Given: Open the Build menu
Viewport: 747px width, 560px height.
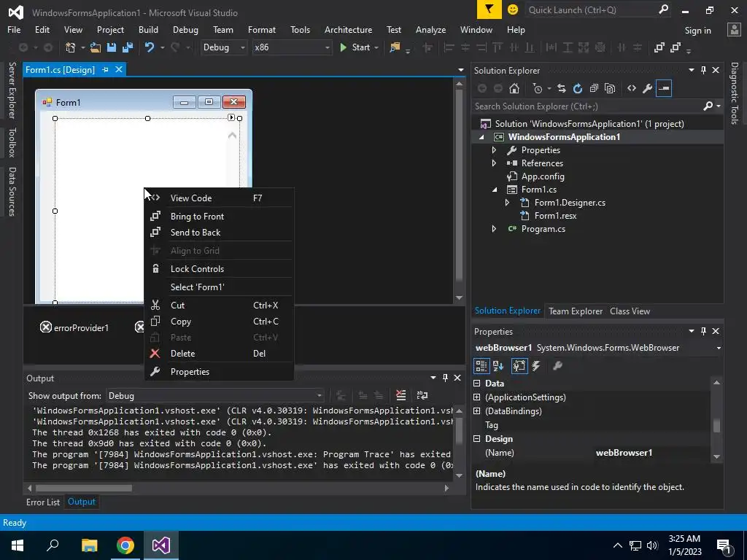Looking at the screenshot, I should (148, 29).
